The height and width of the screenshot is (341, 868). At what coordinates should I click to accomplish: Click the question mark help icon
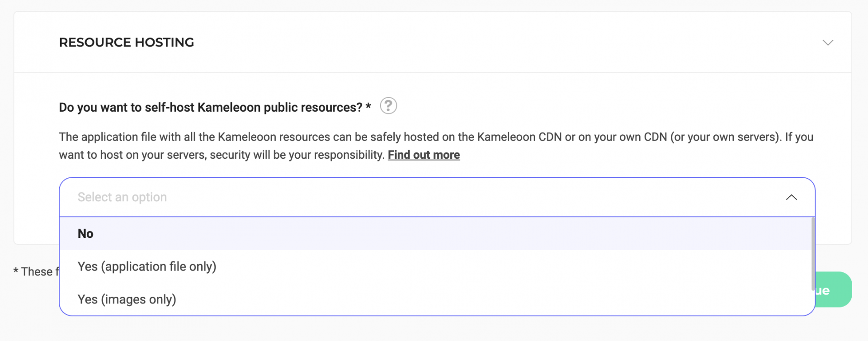coord(388,106)
